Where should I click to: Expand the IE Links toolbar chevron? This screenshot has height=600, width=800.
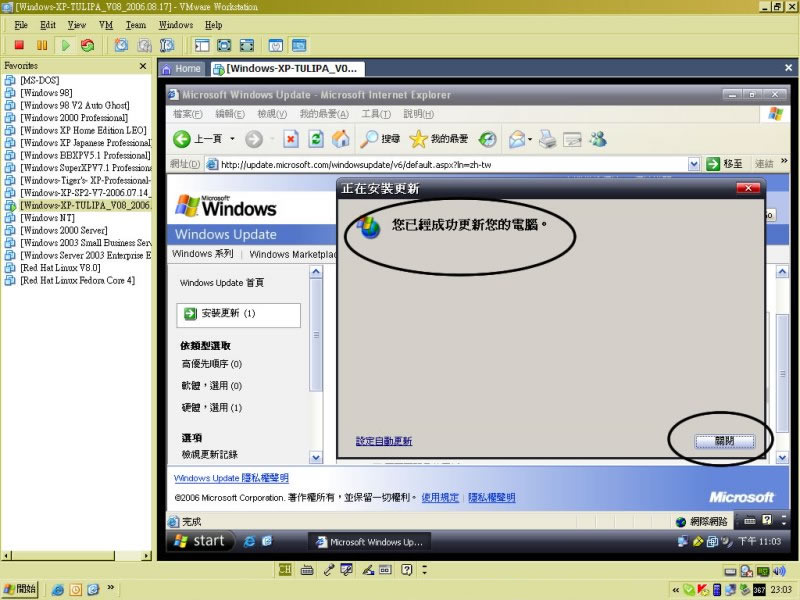[x=784, y=161]
